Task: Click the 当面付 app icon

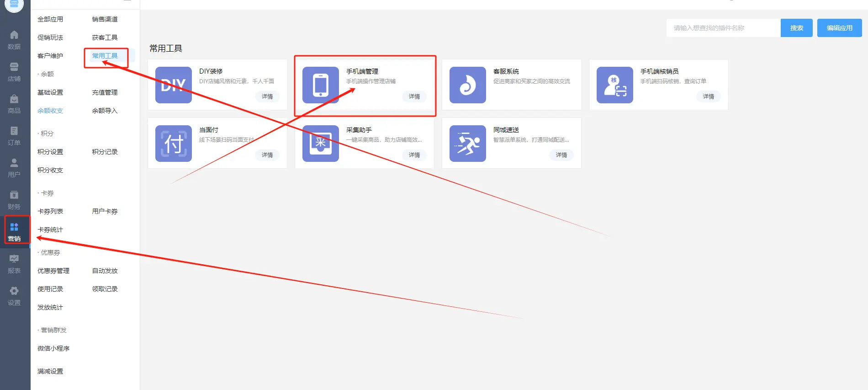Action: point(174,144)
